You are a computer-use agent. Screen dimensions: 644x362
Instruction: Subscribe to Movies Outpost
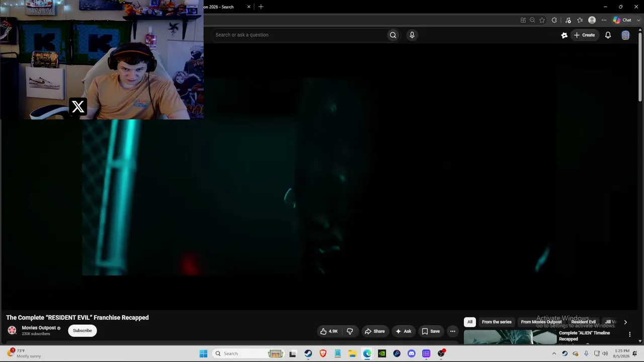pyautogui.click(x=83, y=330)
